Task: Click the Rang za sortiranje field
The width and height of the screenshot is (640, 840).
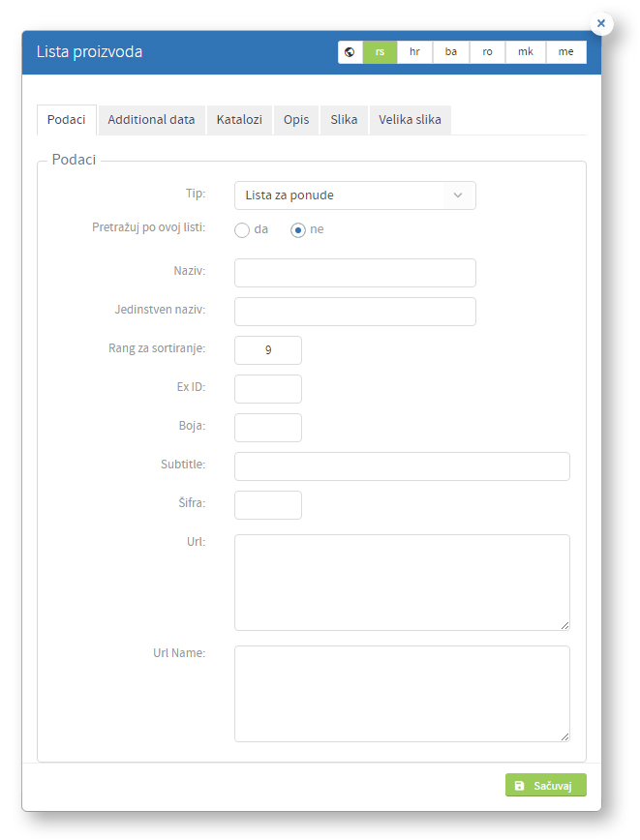Action: coord(268,350)
